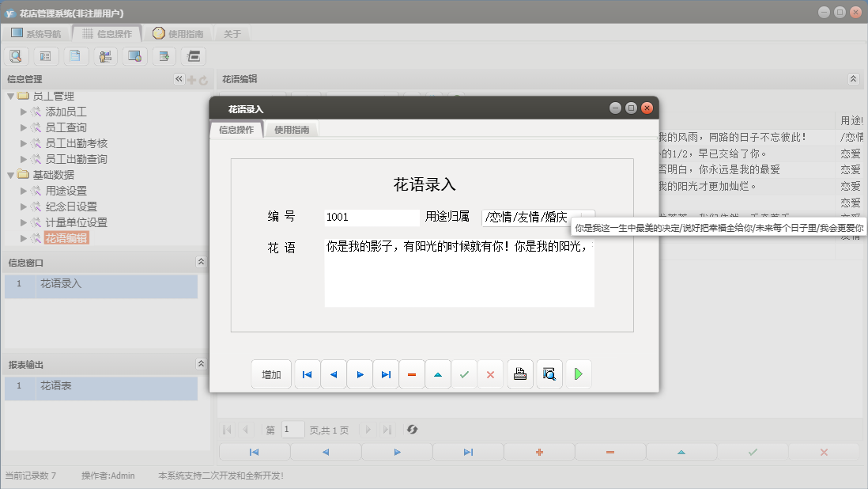Viewport: 868px width, 489px height.
Task: Click the screen browse toolbar icon
Action: [x=134, y=55]
